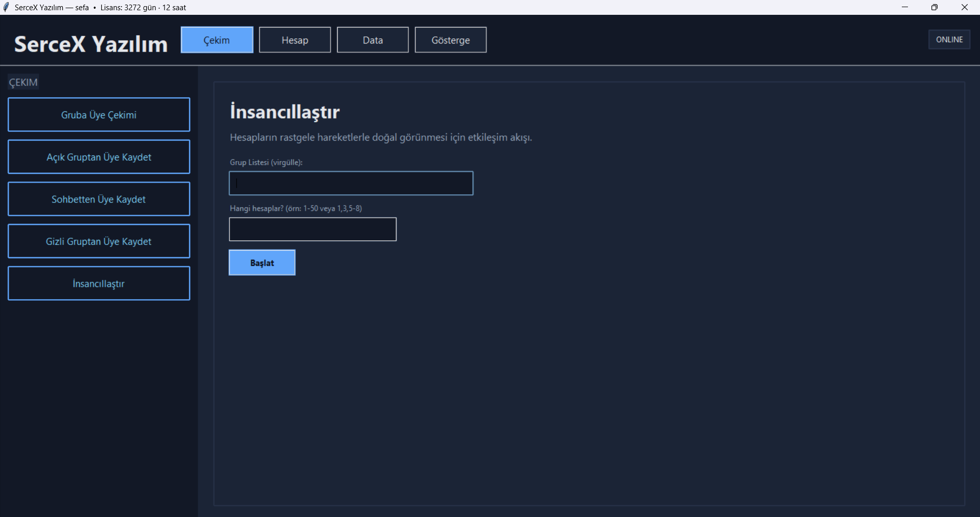Close the SerceX Yazılım window
The image size is (980, 517).
point(964,7)
